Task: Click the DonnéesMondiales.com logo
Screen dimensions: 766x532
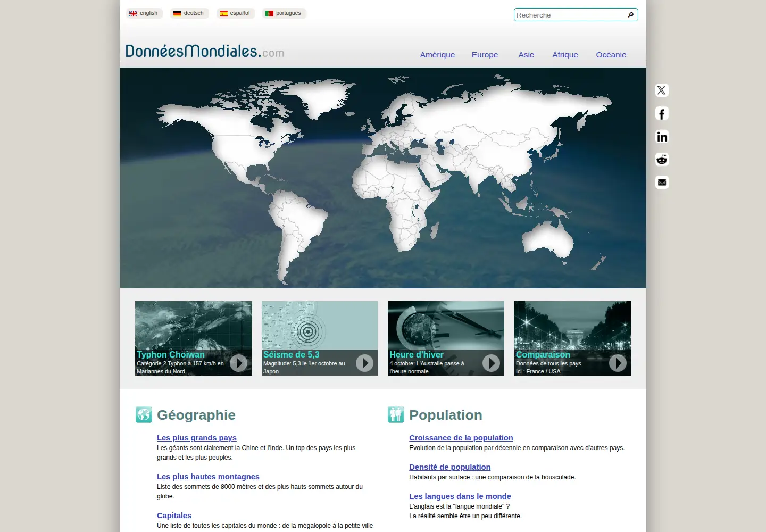Action: (205, 51)
